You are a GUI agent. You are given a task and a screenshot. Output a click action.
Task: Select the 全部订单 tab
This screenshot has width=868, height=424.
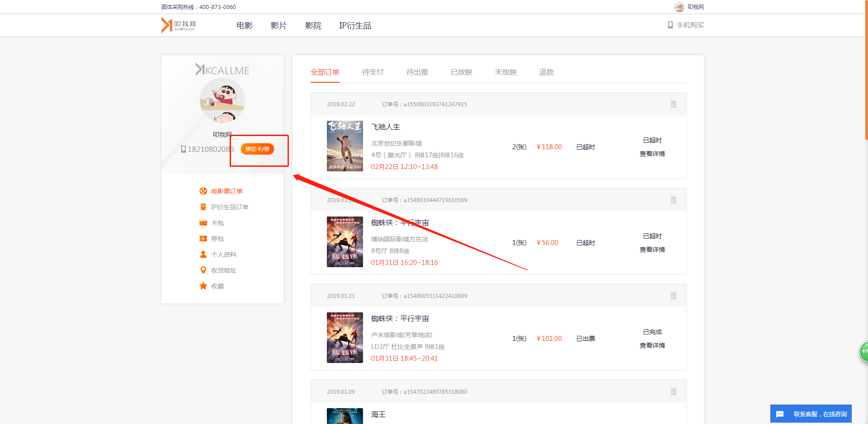tap(325, 72)
